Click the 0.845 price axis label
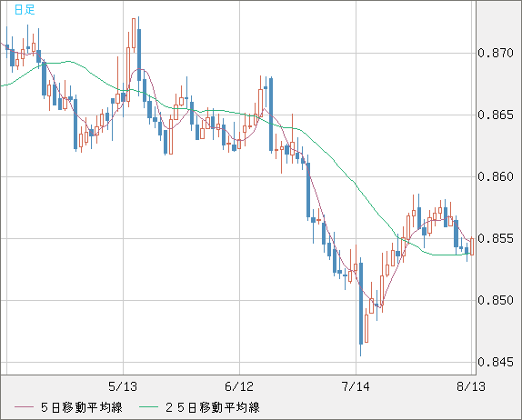Image resolution: width=522 pixels, height=420 pixels. pos(496,362)
